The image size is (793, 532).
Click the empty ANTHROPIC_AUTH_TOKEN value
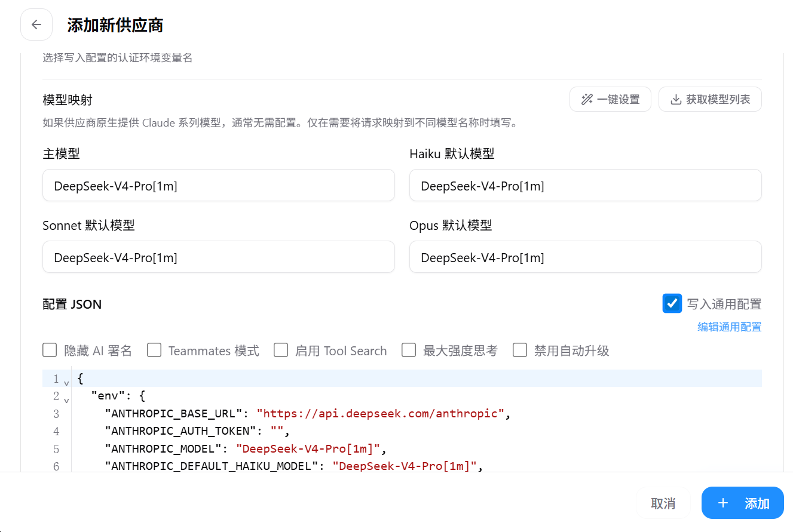tap(277, 430)
